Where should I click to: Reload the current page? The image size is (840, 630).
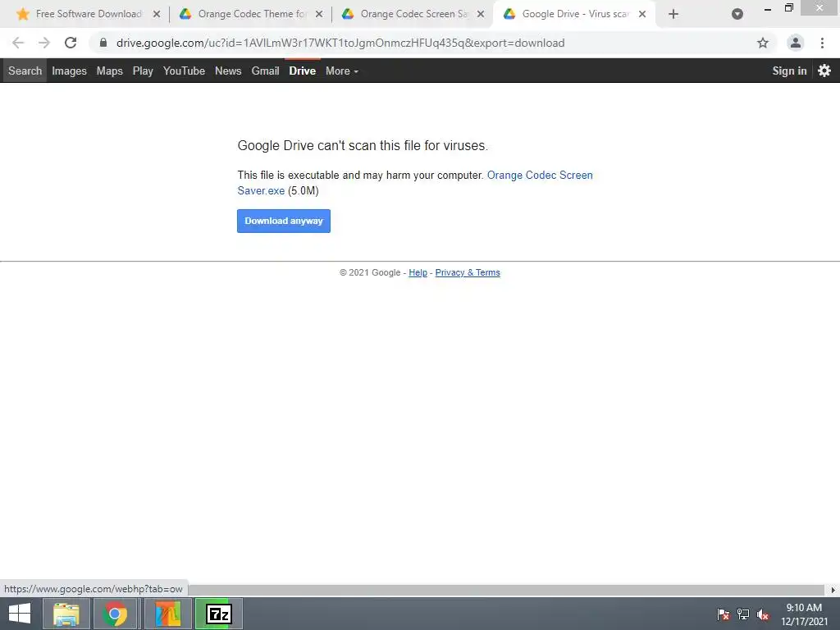coord(71,43)
